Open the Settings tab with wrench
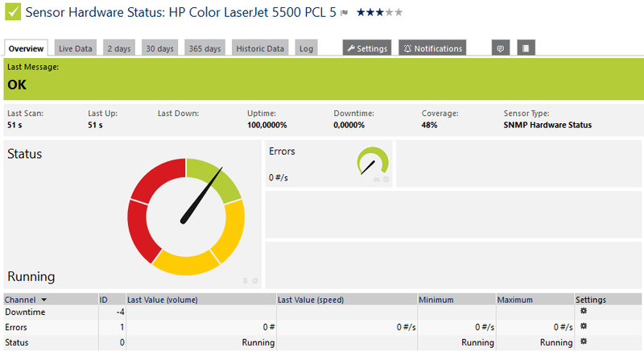 pyautogui.click(x=367, y=48)
